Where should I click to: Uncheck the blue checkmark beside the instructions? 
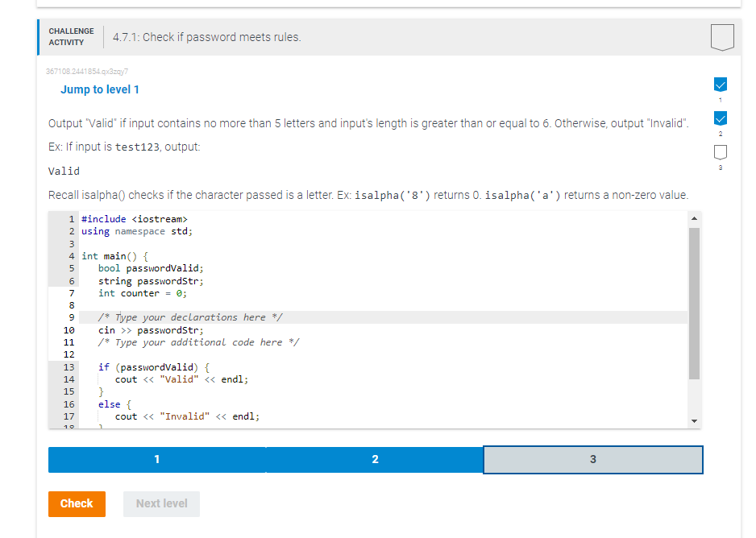coord(720,84)
